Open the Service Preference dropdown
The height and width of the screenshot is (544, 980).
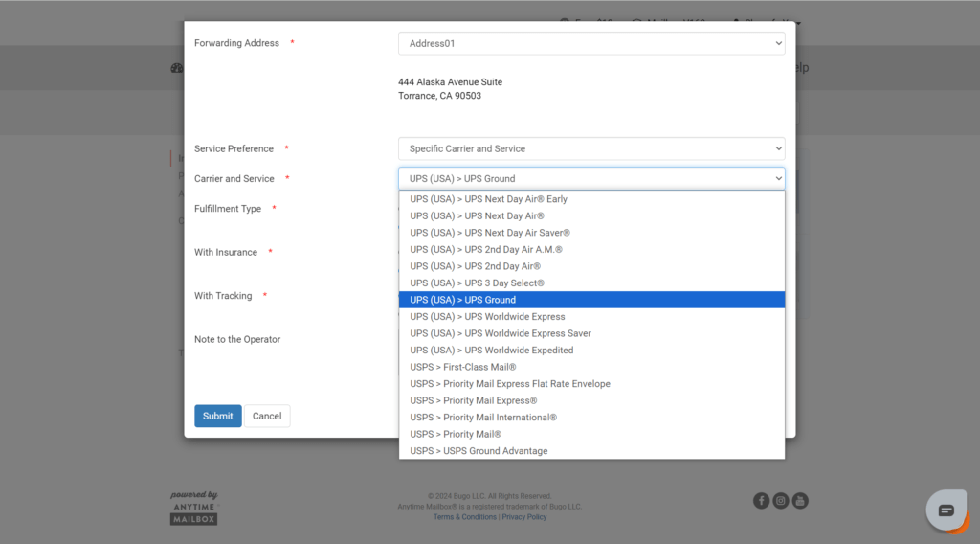coord(591,148)
